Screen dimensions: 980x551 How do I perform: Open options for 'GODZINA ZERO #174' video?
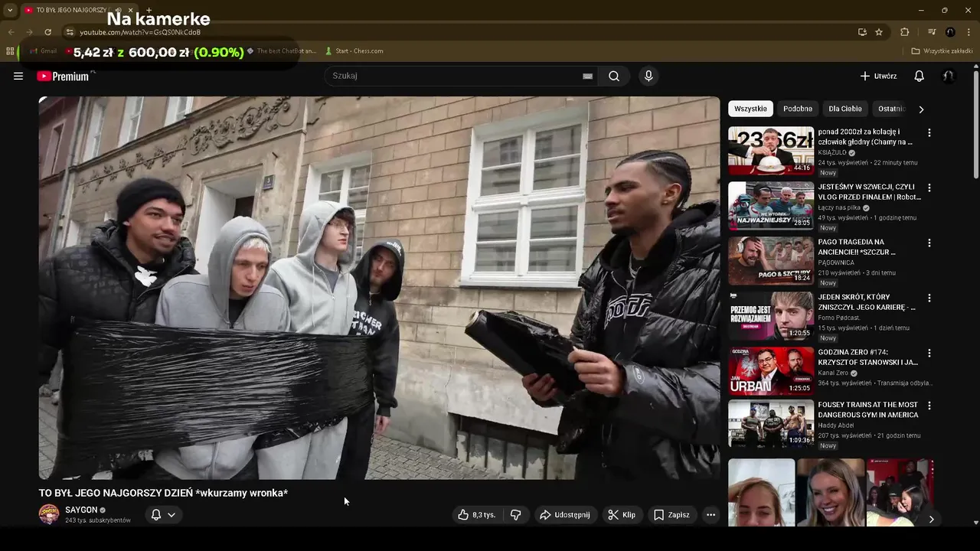pos(929,353)
